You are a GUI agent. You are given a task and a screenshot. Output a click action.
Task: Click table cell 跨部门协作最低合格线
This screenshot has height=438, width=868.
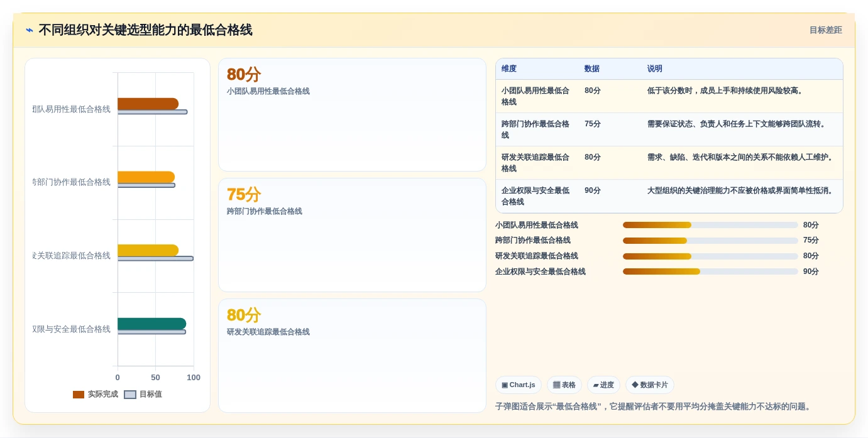[x=536, y=129]
